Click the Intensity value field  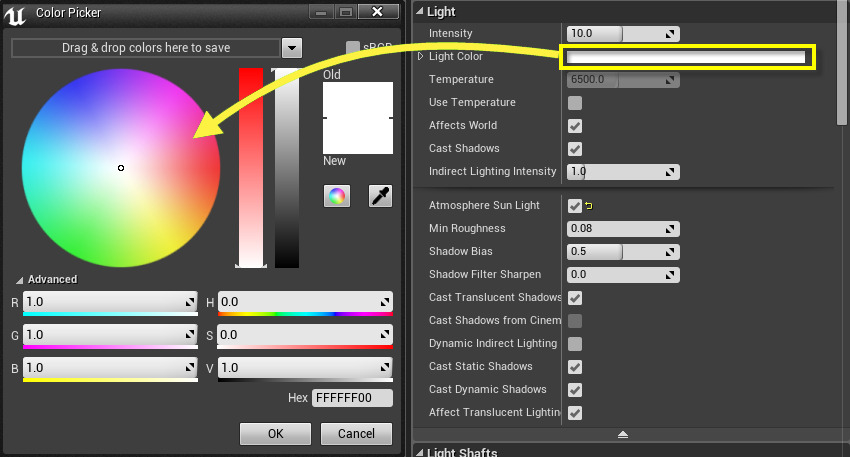(x=623, y=34)
